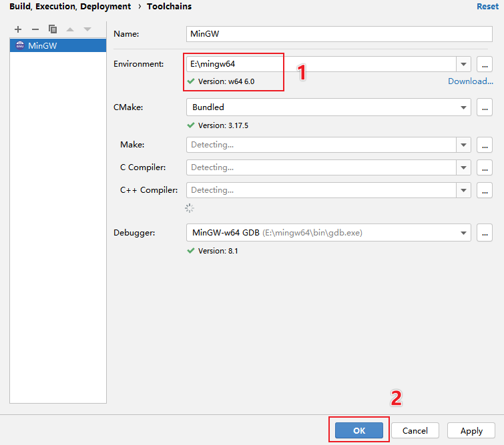
Task: Browse for Make using ellipsis button
Action: 485,145
